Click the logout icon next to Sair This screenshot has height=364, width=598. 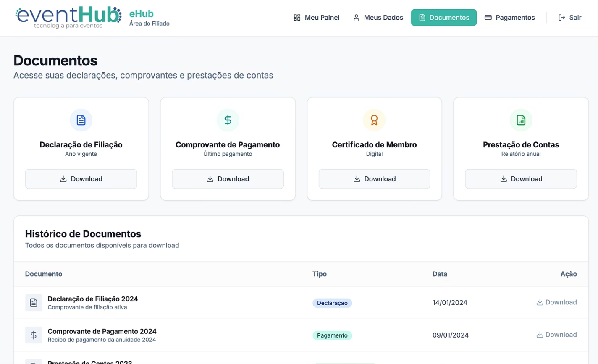pos(561,17)
